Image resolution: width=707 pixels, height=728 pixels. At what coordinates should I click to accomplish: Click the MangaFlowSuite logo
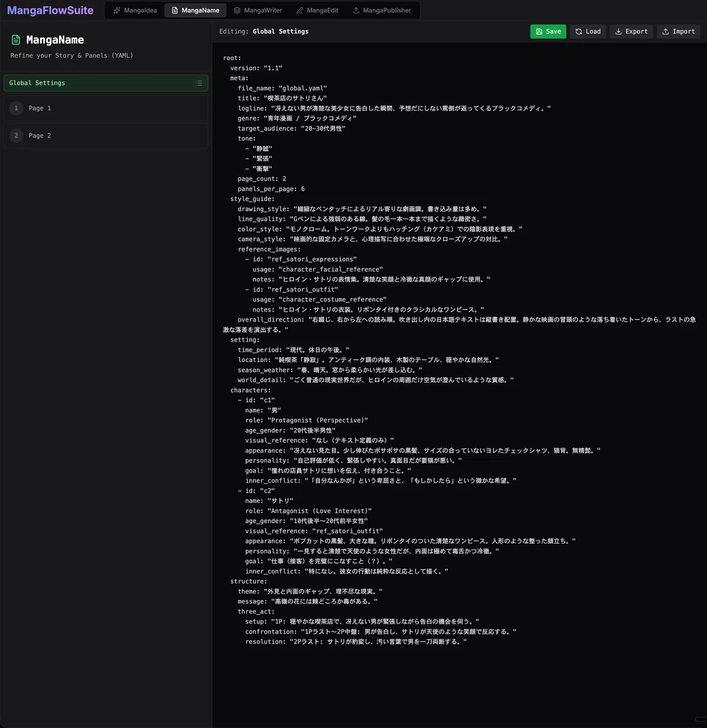[50, 11]
